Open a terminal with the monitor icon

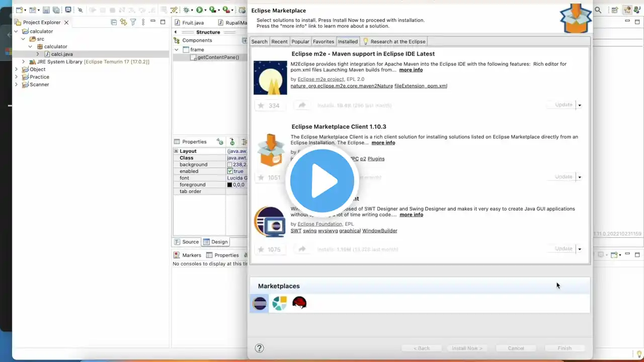(68, 10)
